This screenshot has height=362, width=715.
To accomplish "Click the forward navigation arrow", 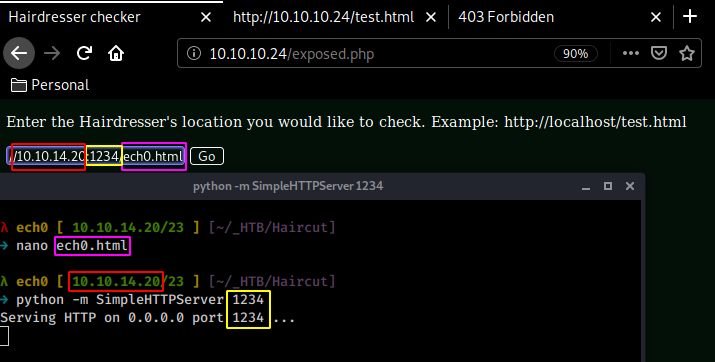I will pyautogui.click(x=52, y=53).
